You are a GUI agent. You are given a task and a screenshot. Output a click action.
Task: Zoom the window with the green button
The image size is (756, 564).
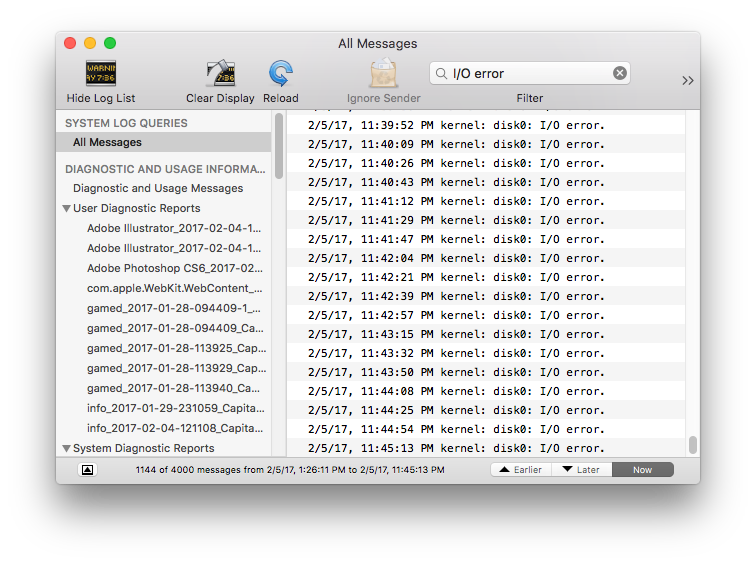(x=110, y=43)
